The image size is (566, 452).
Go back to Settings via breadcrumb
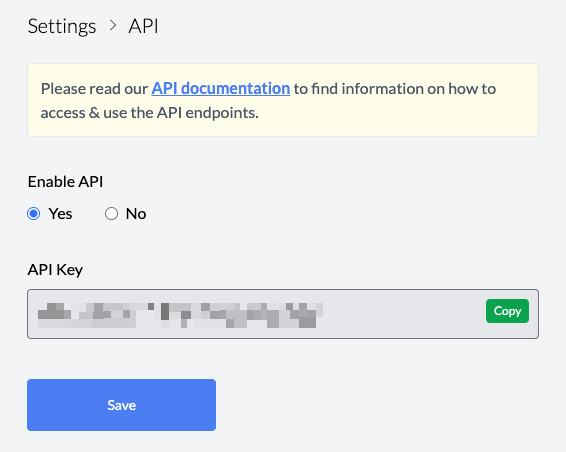[x=62, y=26]
